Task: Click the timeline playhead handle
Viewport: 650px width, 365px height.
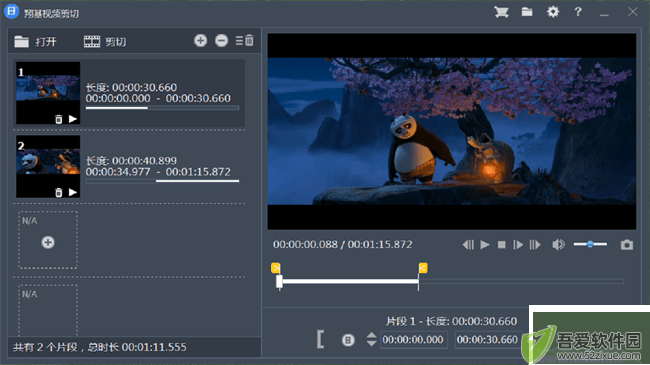Action: 279,281
